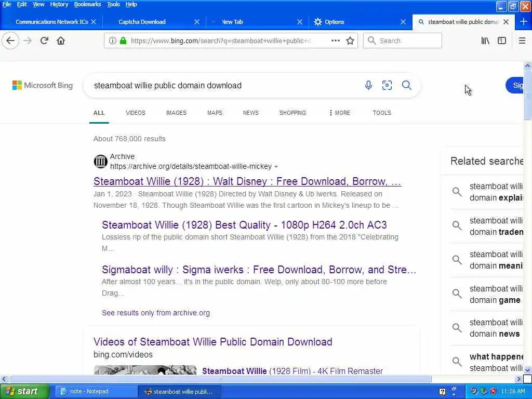
Task: Open the Library bookshelf icon
Action: click(485, 41)
